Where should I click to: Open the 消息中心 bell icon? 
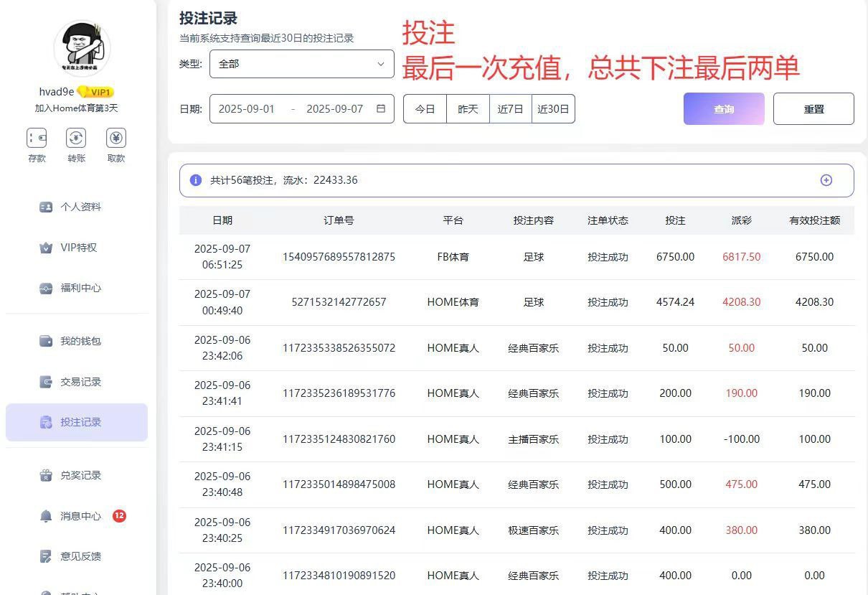coord(46,516)
